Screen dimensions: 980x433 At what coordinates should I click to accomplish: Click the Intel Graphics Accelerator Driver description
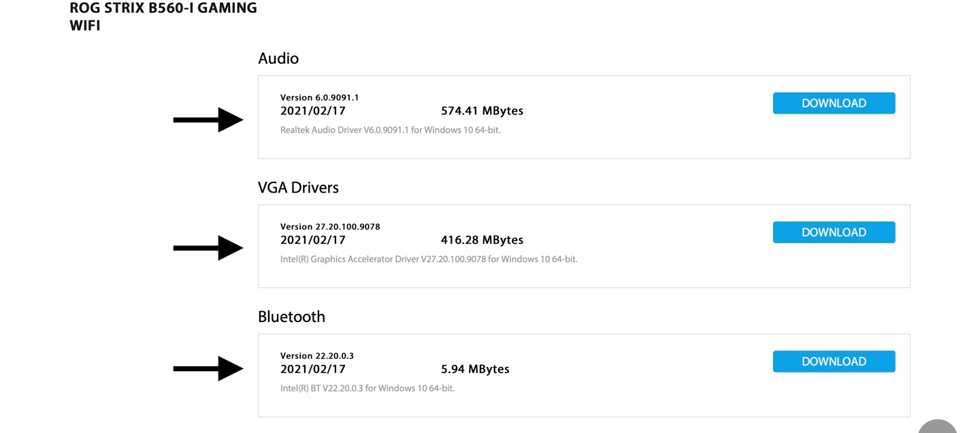[429, 259]
